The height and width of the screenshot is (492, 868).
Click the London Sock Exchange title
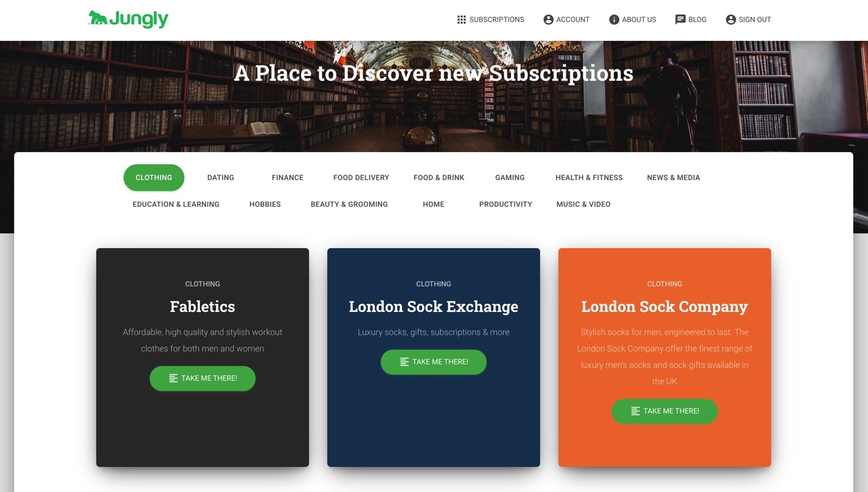click(434, 307)
